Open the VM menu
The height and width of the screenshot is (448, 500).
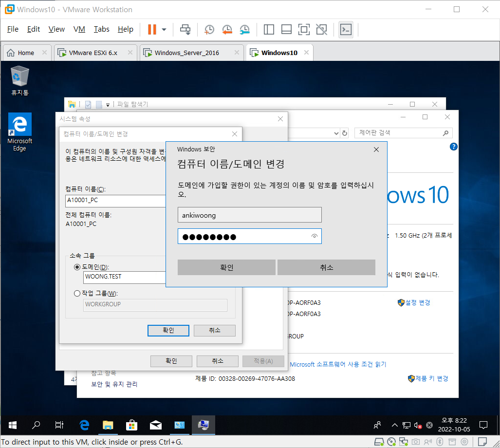79,29
